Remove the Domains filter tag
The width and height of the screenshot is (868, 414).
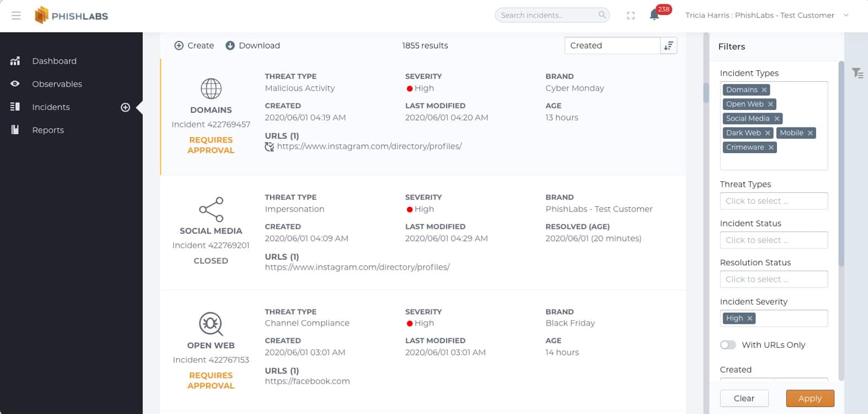point(764,90)
